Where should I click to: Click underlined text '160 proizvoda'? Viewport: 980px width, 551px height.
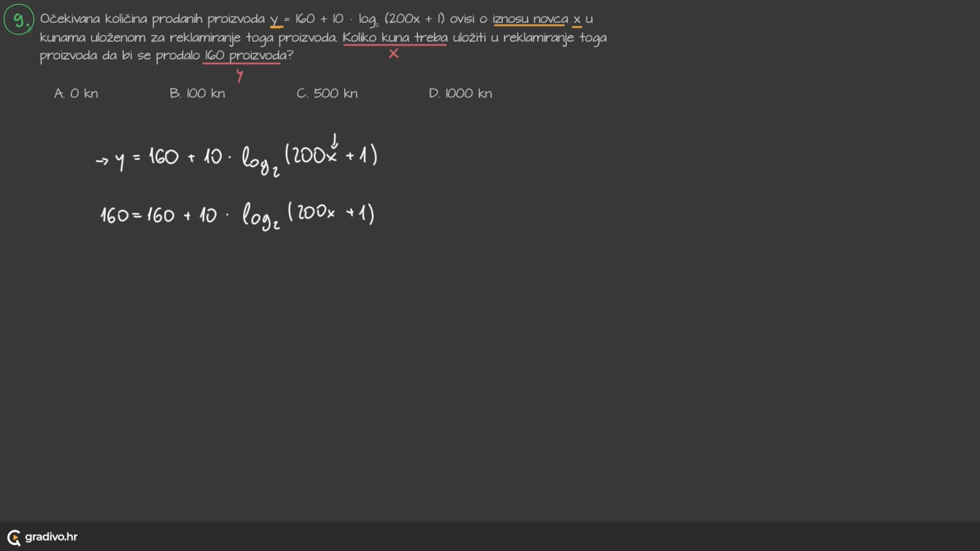[245, 56]
